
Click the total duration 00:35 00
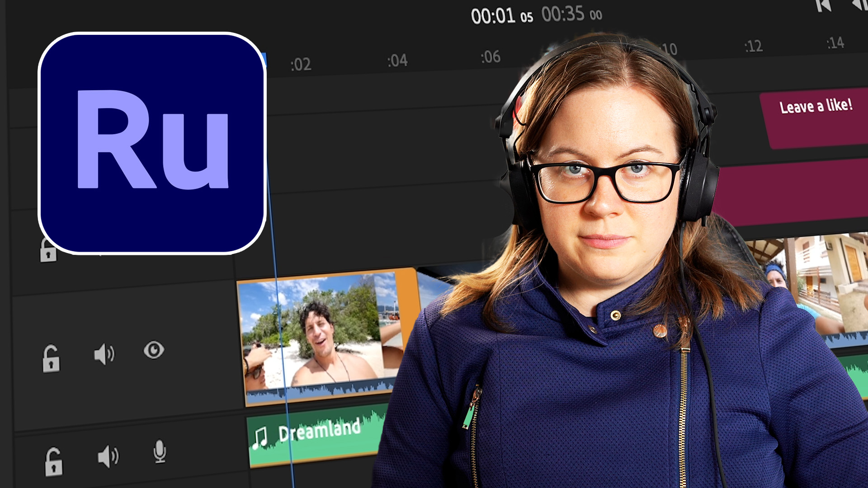coord(571,14)
